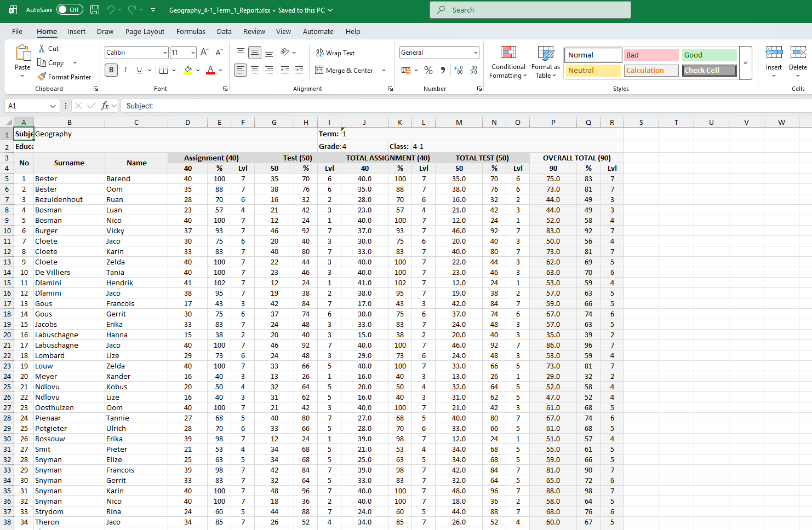Click the Redo arrow icon

tap(132, 10)
